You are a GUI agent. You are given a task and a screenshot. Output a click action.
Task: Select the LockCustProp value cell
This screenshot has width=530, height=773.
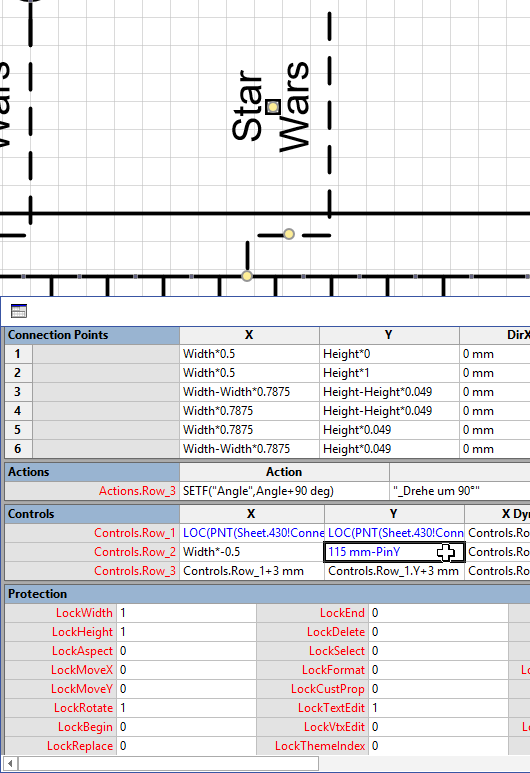point(438,689)
